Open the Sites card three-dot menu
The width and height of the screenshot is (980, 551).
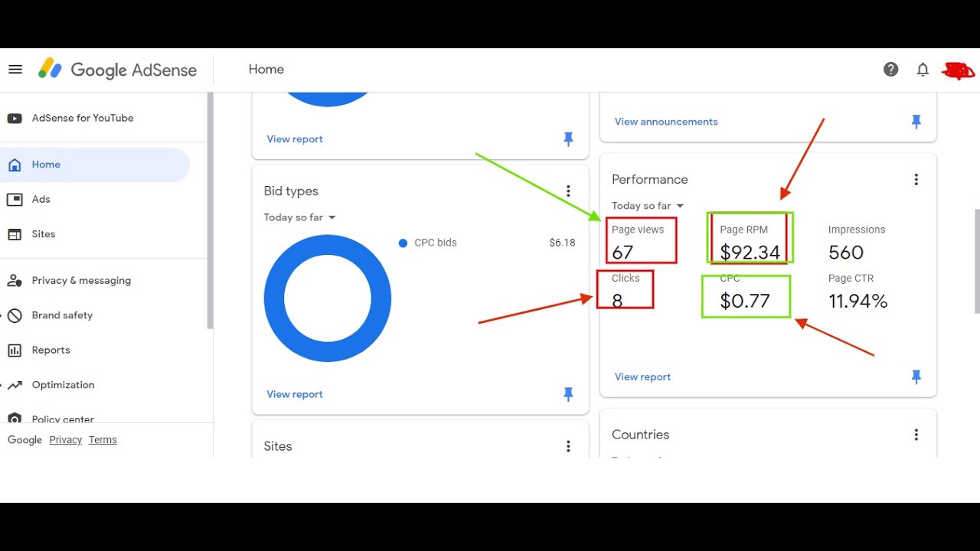pos(568,446)
